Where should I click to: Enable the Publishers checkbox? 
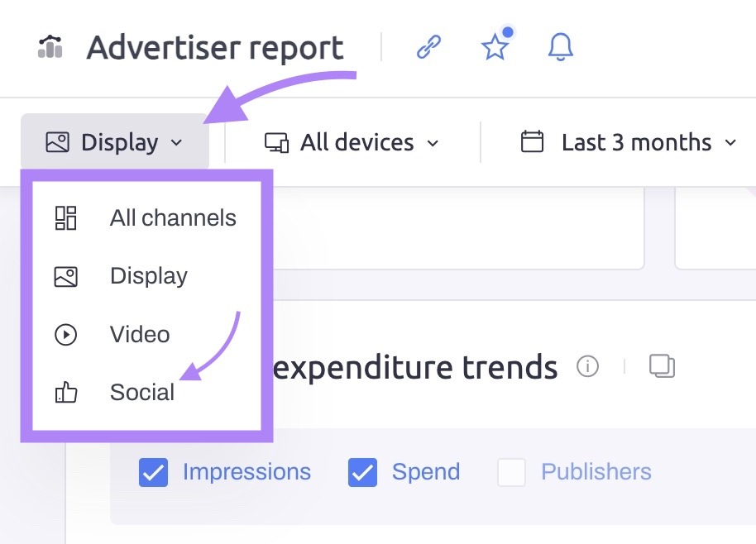click(x=513, y=472)
